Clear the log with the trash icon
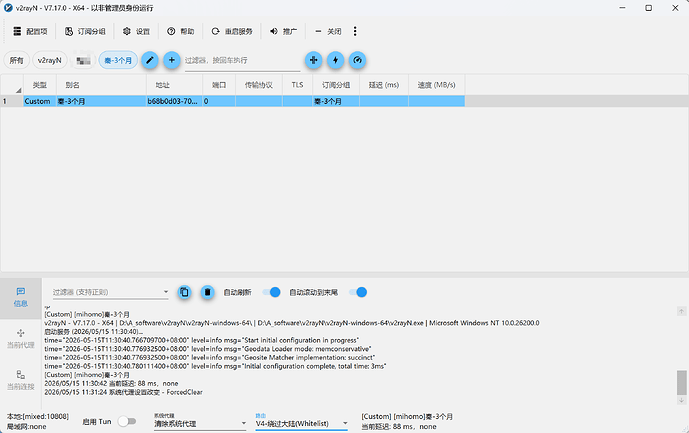The width and height of the screenshot is (689, 433). coord(207,292)
